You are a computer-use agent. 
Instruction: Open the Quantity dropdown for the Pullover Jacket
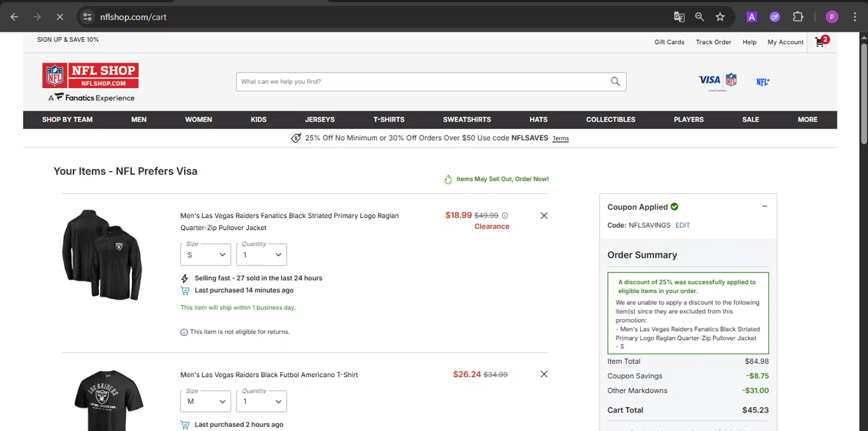262,255
